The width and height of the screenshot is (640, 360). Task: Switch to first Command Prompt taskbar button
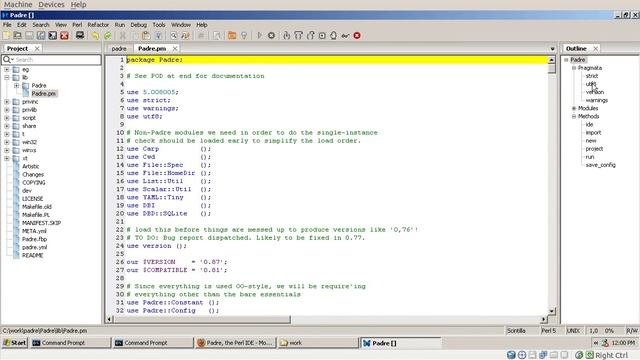(70, 343)
